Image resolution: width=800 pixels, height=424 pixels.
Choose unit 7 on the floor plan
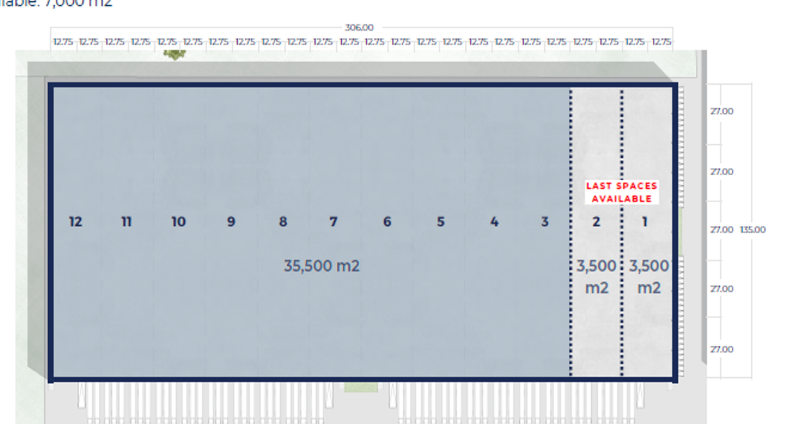click(x=333, y=222)
